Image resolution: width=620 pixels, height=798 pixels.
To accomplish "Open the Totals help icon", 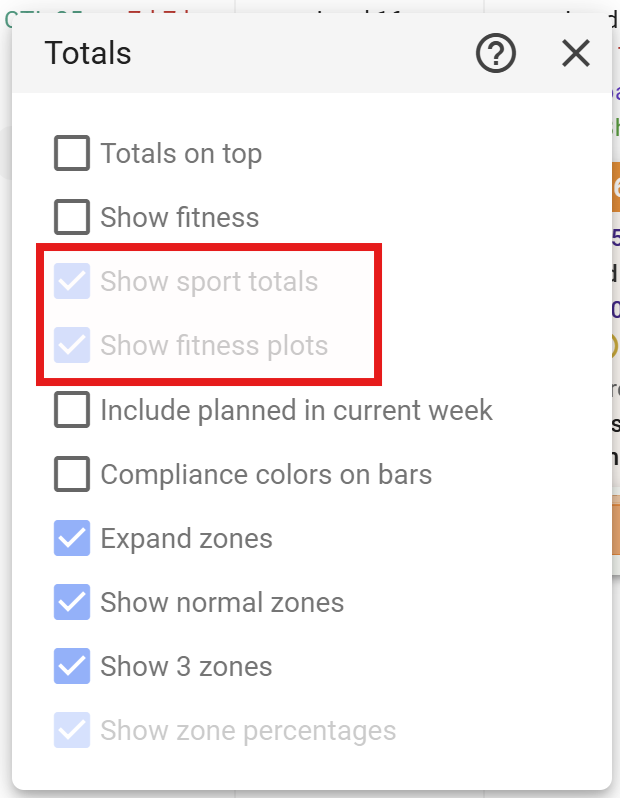I will click(496, 54).
